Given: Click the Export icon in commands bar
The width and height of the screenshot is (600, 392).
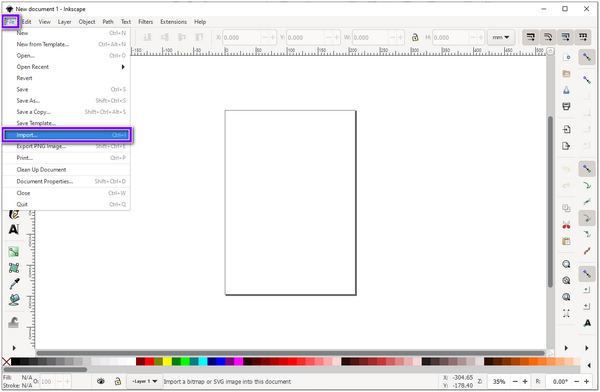Looking at the screenshot, I should pyautogui.click(x=566, y=146).
